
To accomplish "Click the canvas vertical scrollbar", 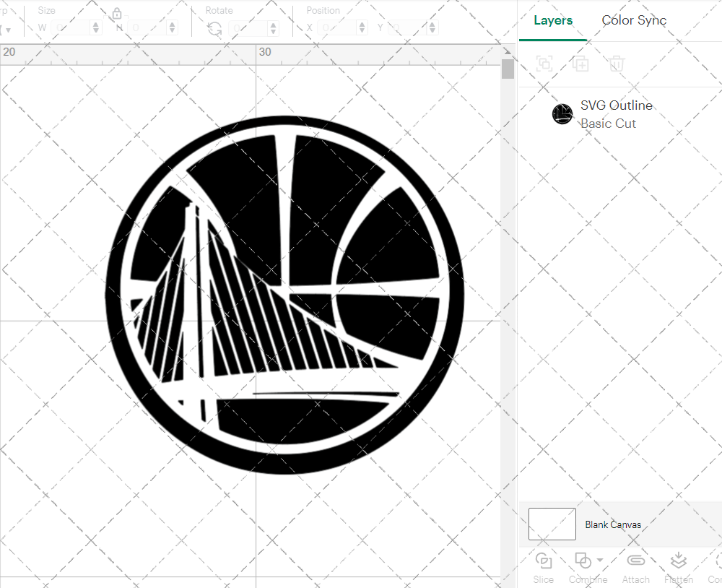I will (508, 67).
